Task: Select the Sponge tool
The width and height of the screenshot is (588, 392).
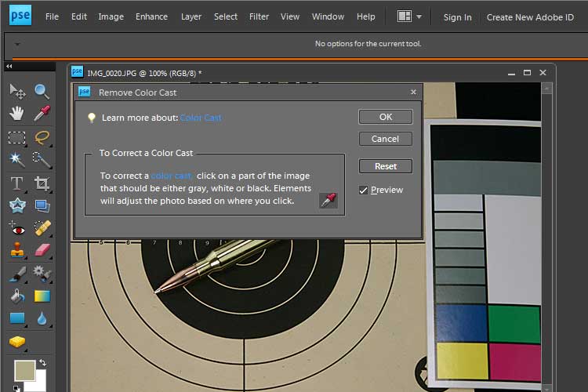Action: point(17,342)
